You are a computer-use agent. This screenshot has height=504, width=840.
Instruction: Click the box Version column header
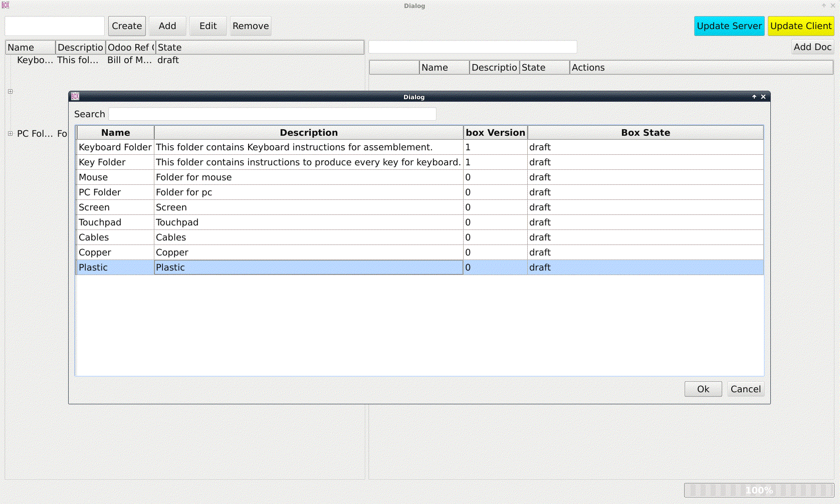(x=495, y=132)
